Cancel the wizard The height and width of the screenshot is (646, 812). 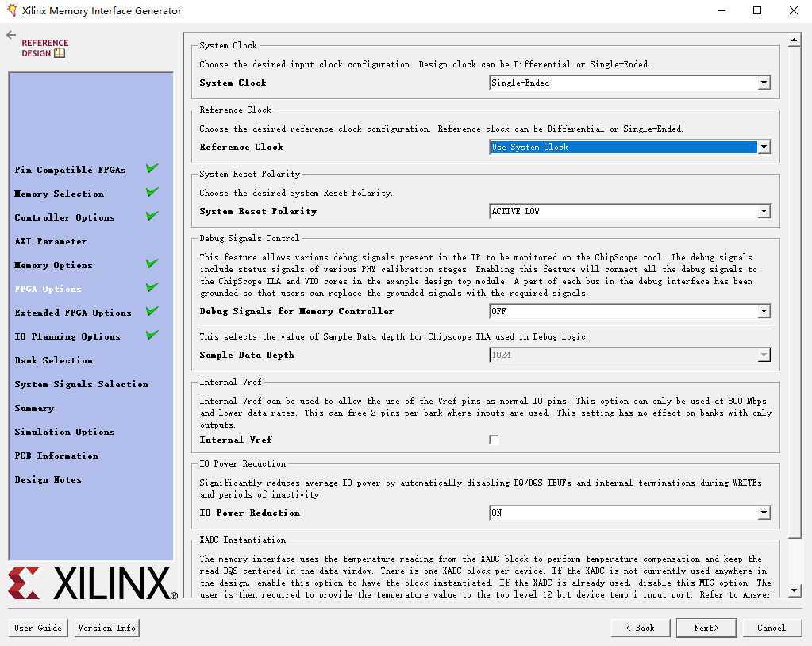pyautogui.click(x=772, y=628)
